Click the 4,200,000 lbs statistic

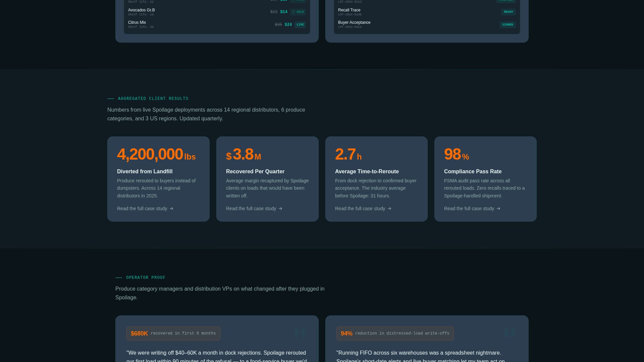(156, 155)
